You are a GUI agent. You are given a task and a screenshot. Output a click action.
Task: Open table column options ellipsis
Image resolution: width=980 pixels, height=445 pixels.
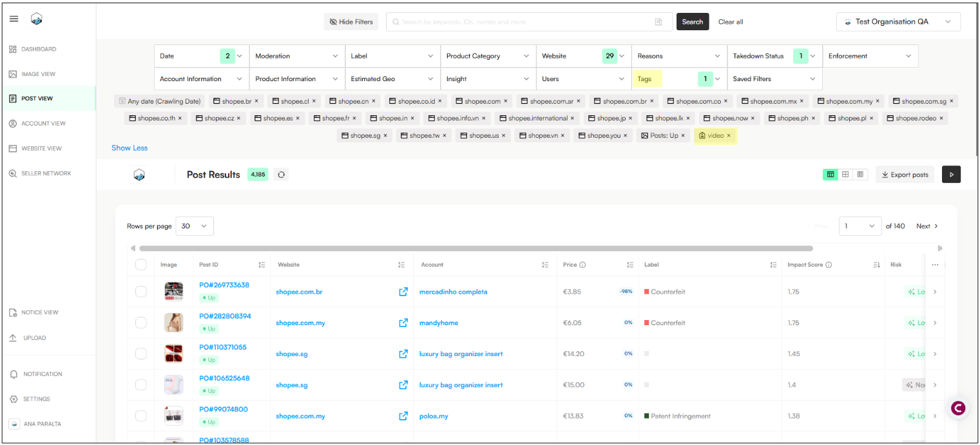tap(935, 265)
